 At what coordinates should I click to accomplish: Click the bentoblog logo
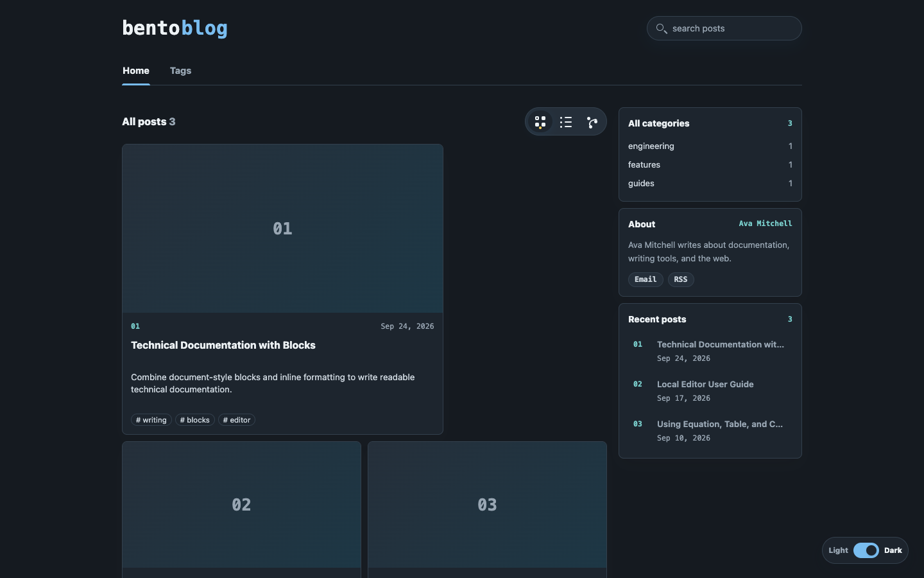click(x=175, y=28)
